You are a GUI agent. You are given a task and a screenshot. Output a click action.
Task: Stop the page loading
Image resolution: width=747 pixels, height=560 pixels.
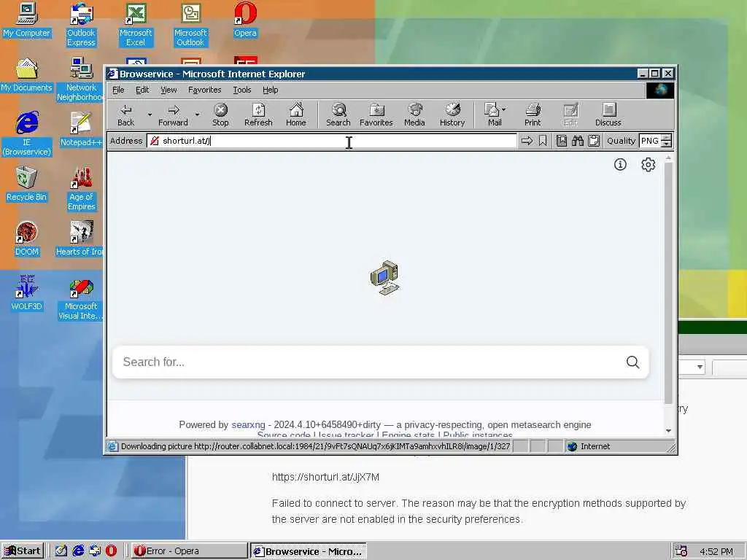[220, 115]
